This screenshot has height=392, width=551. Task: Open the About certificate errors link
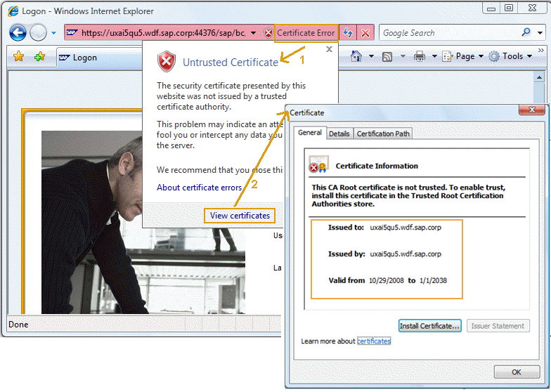click(x=200, y=188)
